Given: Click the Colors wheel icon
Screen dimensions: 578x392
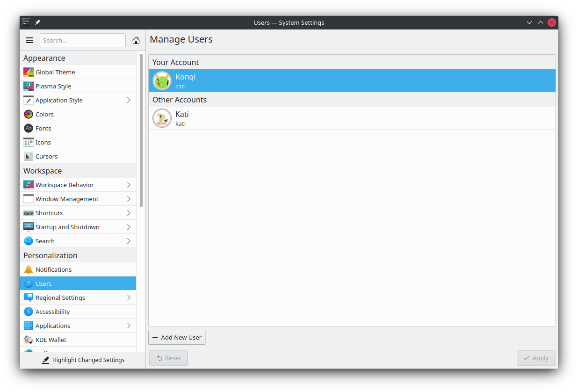Looking at the screenshot, I should 29,114.
